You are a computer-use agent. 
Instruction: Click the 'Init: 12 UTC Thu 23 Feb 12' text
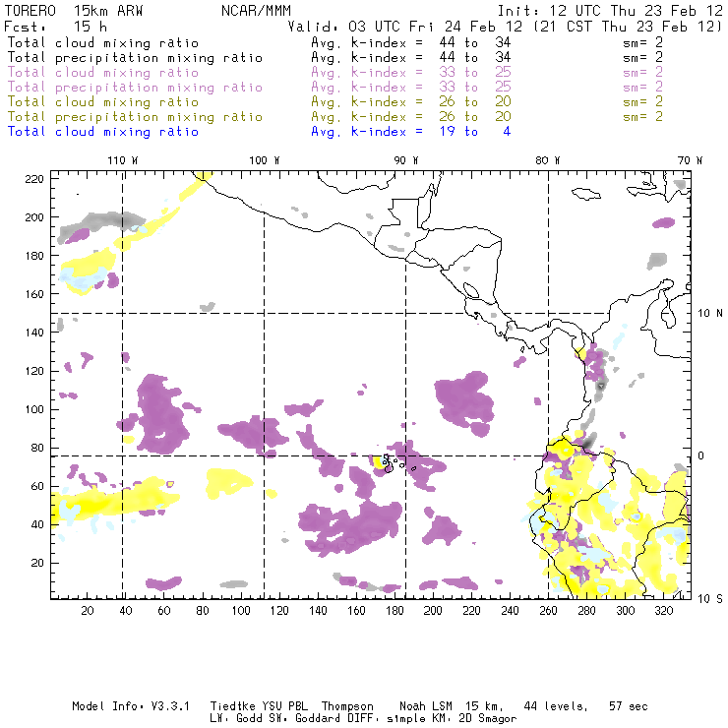pyautogui.click(x=610, y=11)
